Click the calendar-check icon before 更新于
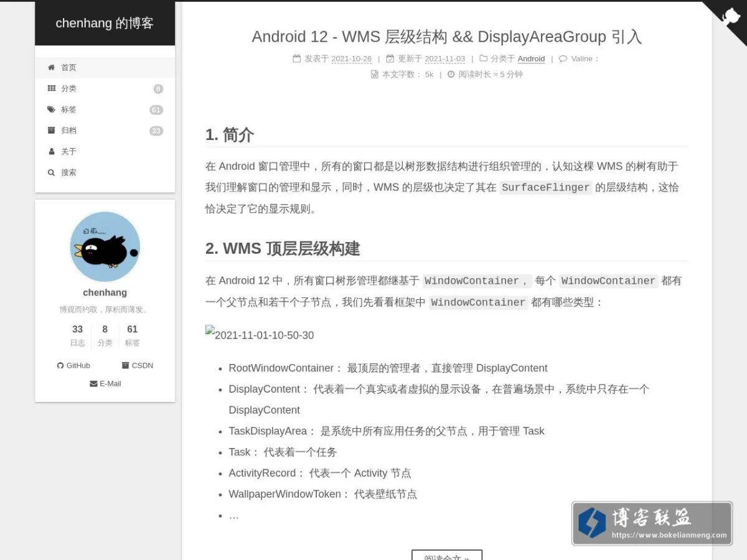Image resolution: width=747 pixels, height=560 pixels. (x=390, y=58)
